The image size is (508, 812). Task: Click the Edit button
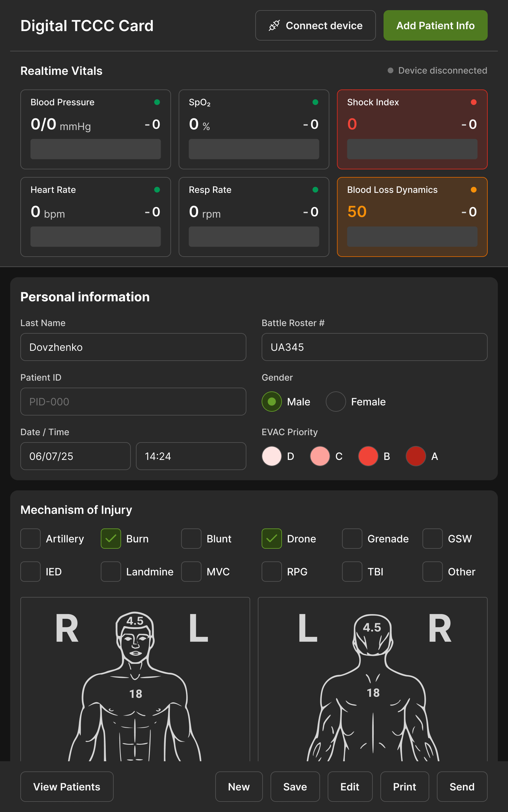click(x=350, y=787)
